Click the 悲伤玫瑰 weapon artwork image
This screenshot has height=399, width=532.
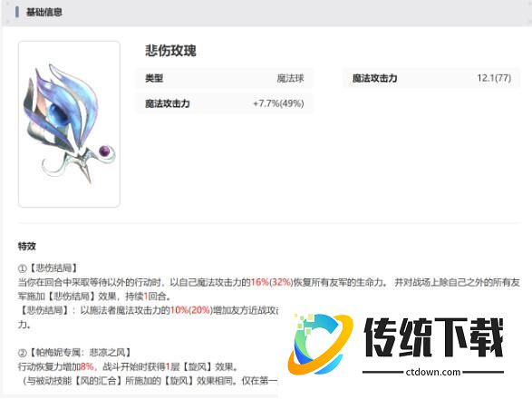69,124
